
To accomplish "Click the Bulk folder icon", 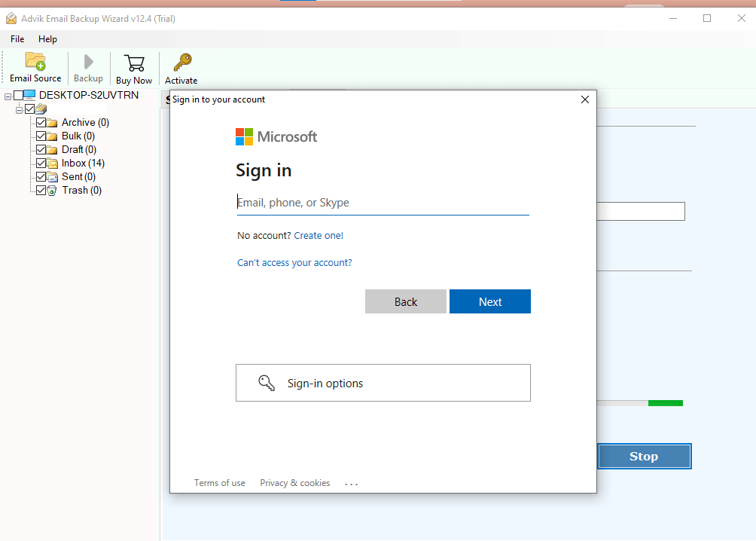I will coord(53,136).
